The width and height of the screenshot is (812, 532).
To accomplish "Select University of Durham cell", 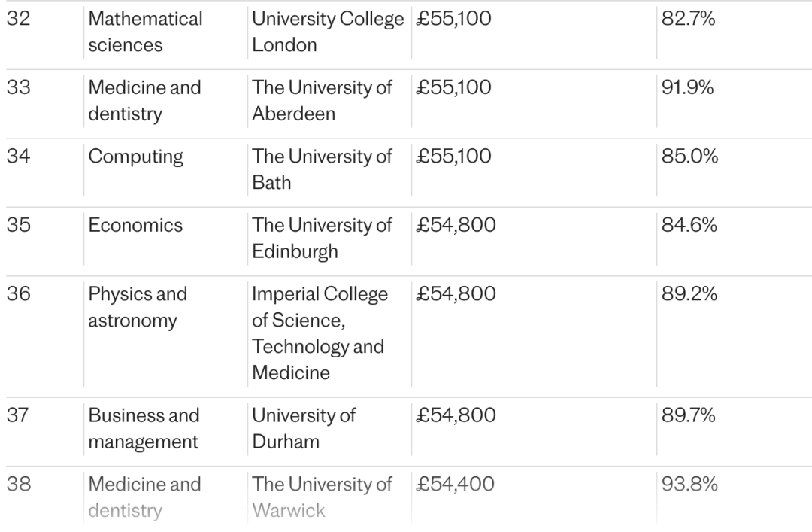I will click(304, 428).
